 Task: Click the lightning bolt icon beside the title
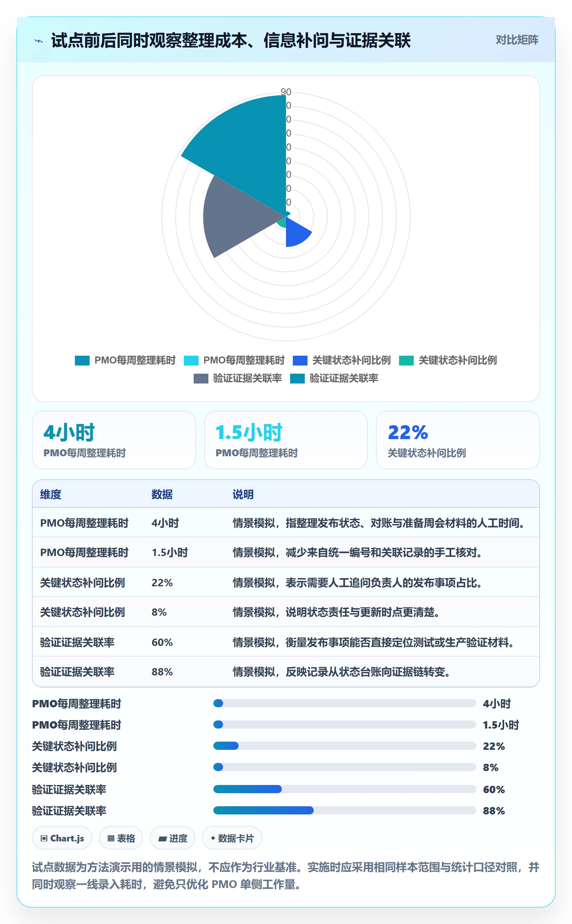click(x=39, y=40)
